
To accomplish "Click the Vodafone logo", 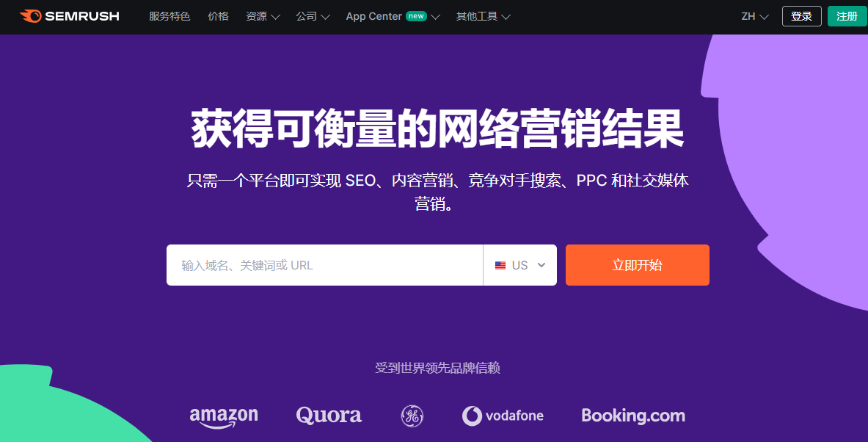I will pos(503,416).
